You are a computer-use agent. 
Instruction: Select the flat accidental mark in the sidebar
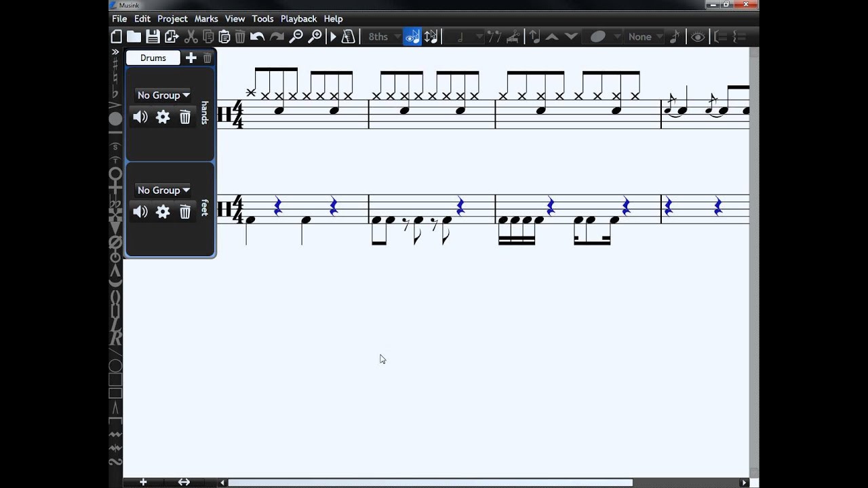click(115, 93)
